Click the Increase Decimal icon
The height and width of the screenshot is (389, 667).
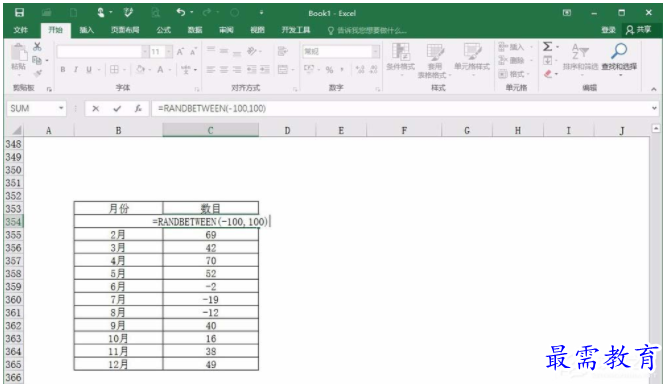coord(360,69)
